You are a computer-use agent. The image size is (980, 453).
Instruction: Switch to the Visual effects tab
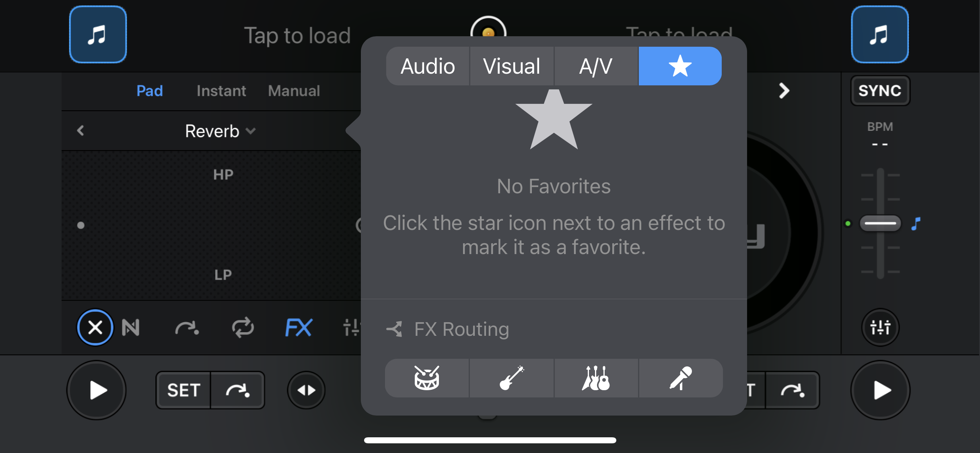(512, 66)
